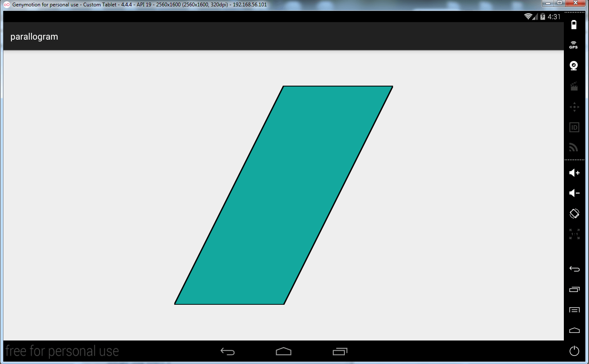Open the remote control move widget
This screenshot has height=364, width=589.
[x=574, y=107]
